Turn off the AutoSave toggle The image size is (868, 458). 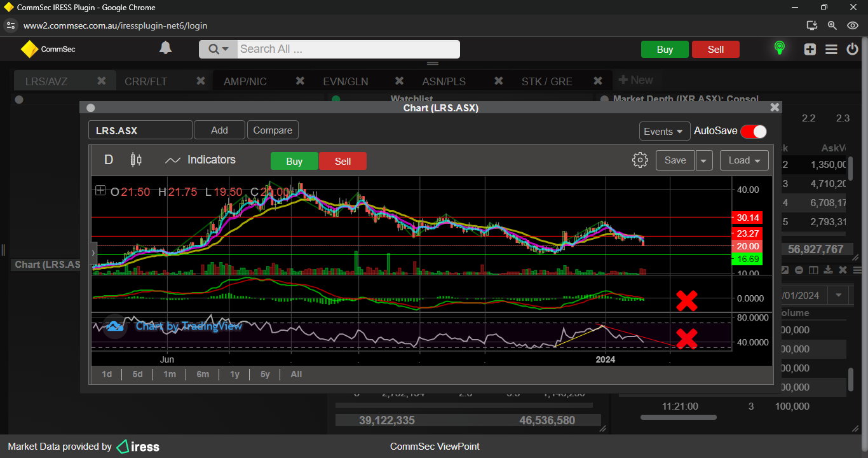[754, 131]
